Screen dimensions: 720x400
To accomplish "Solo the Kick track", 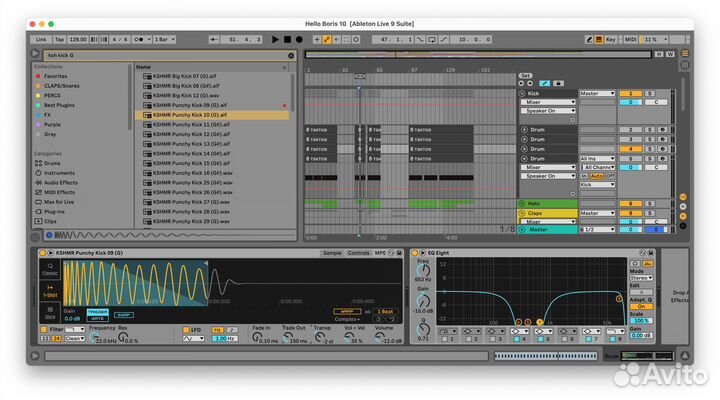I will click(x=649, y=94).
